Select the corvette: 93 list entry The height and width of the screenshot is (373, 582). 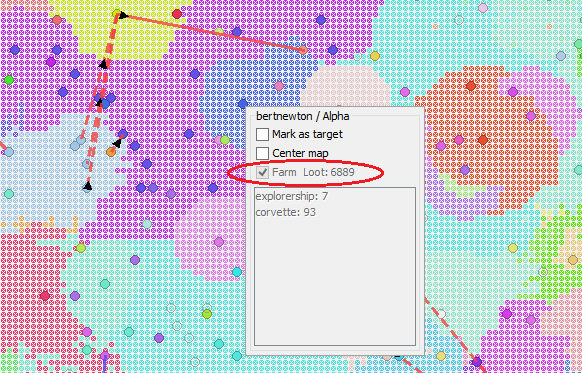[x=285, y=212]
